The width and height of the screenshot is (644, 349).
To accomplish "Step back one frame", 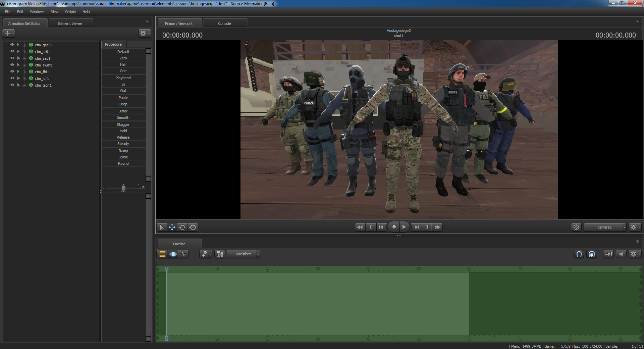I will [381, 227].
